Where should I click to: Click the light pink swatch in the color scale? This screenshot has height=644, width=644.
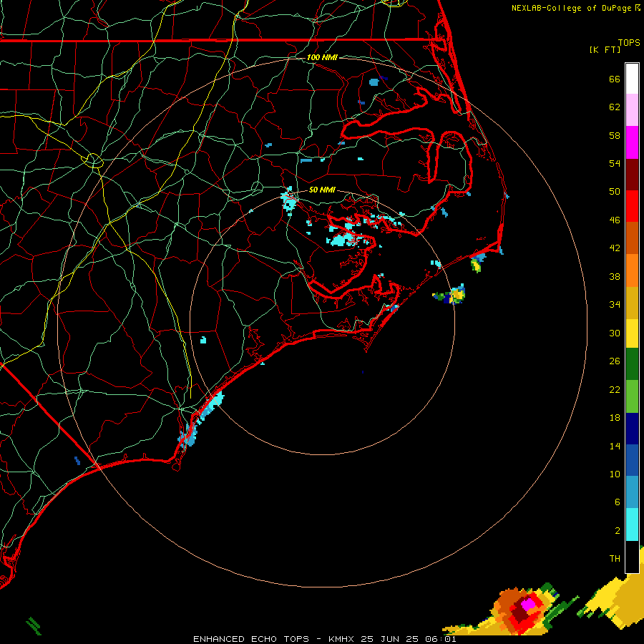(x=632, y=109)
